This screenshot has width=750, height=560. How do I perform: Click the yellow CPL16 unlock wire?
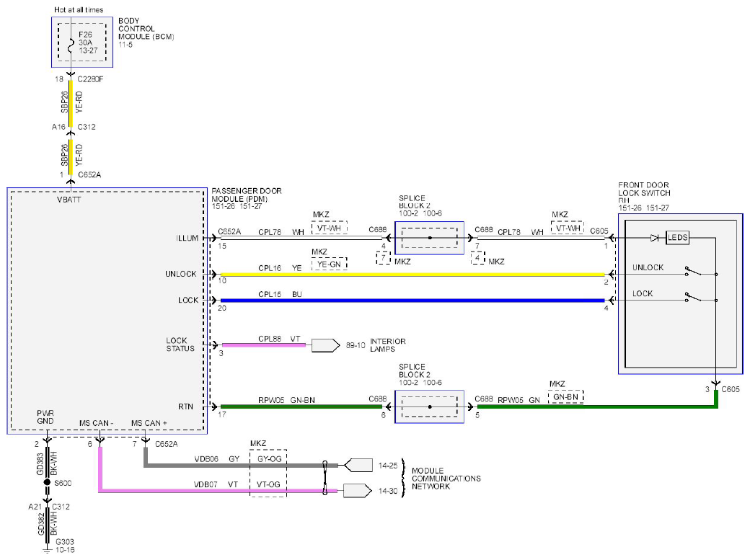coord(412,275)
